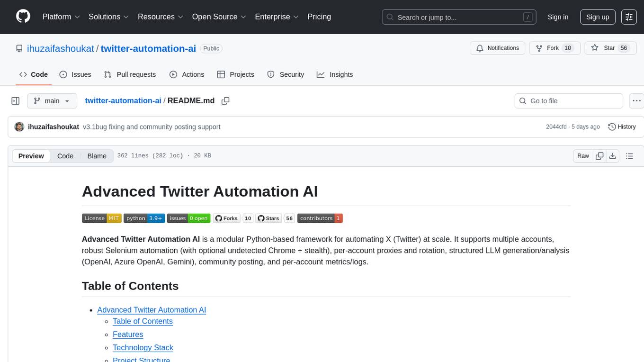Image resolution: width=644 pixels, height=362 pixels.
Task: Focus the Go to file field
Action: click(x=569, y=101)
